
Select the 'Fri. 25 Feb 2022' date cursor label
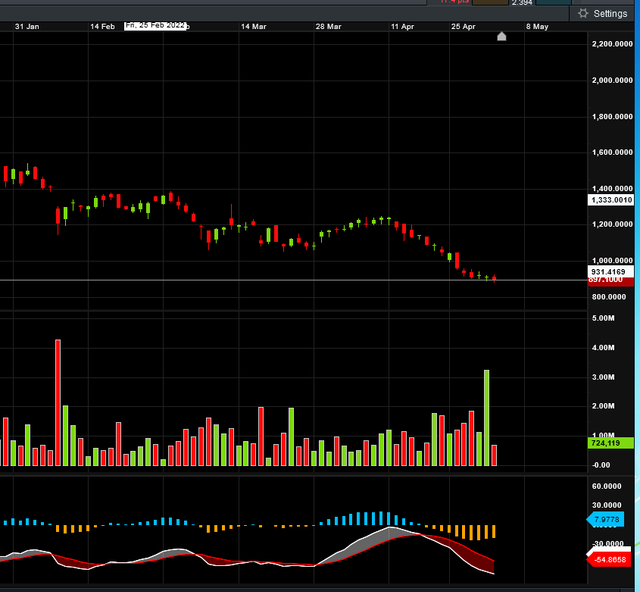[x=155, y=26]
